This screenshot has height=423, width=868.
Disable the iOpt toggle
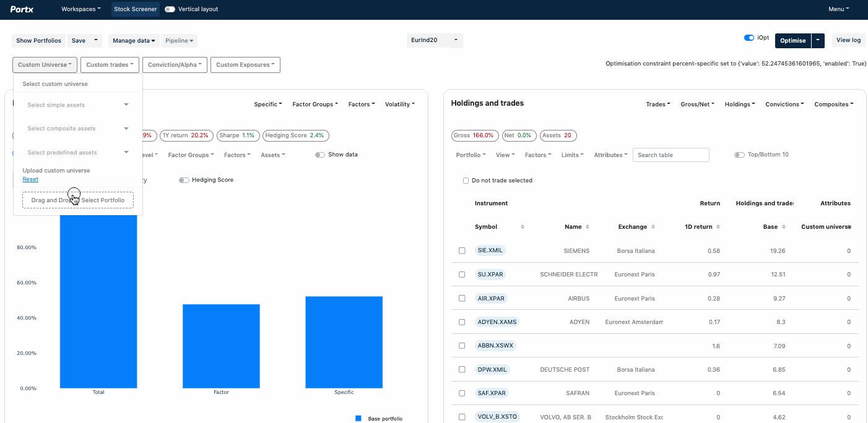749,37
